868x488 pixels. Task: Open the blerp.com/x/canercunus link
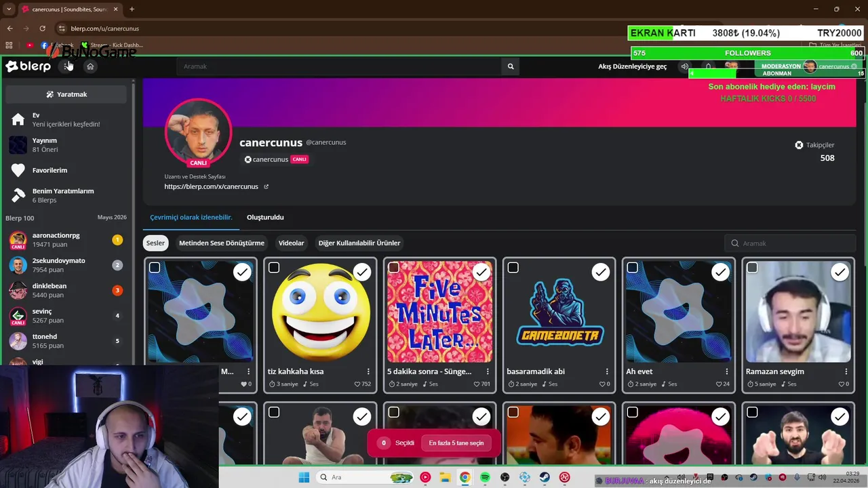pos(211,186)
